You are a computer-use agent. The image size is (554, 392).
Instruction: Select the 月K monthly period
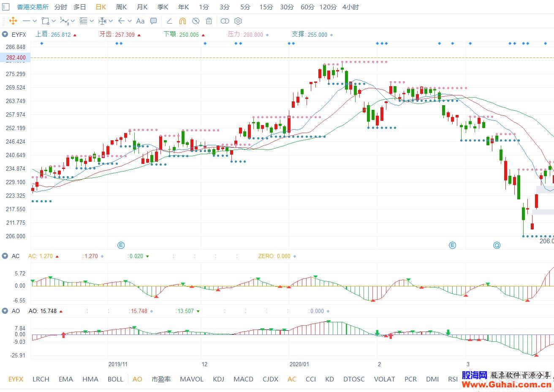pyautogui.click(x=142, y=7)
